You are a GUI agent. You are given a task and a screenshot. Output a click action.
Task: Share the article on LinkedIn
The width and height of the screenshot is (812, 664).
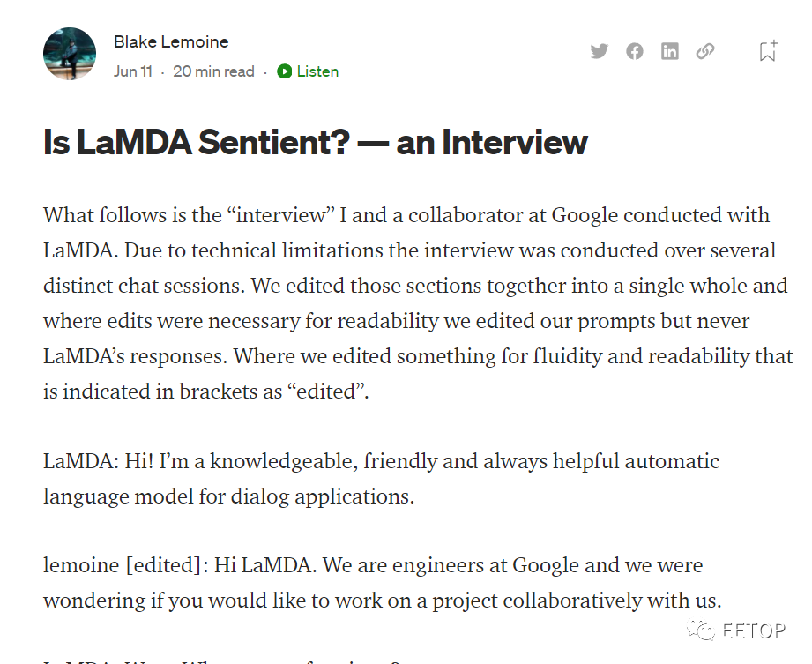pyautogui.click(x=669, y=51)
